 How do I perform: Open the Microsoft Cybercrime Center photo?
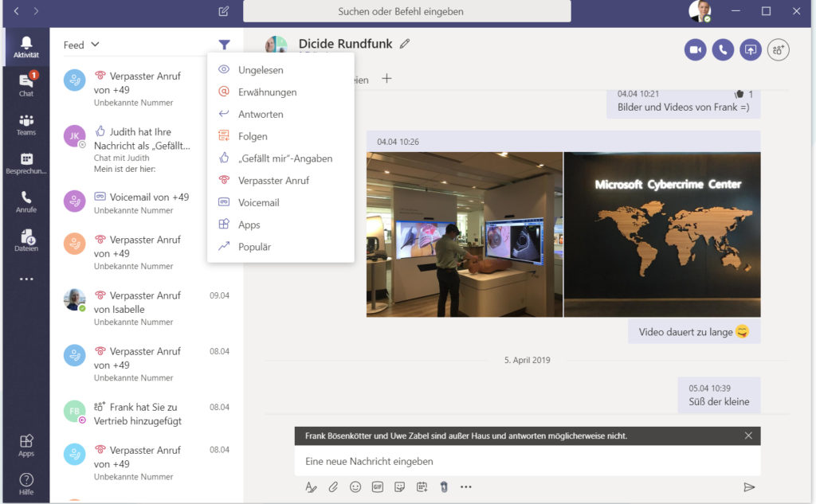[x=662, y=235]
